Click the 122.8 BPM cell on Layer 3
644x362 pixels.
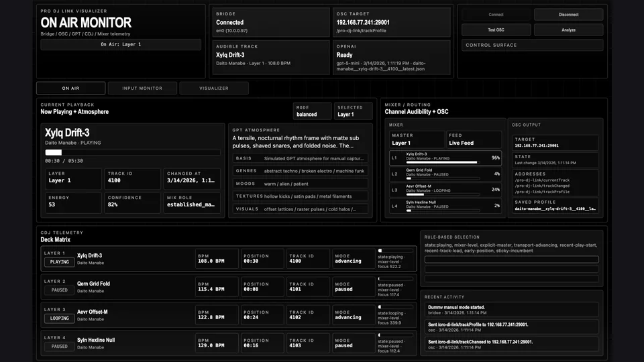coord(217,315)
